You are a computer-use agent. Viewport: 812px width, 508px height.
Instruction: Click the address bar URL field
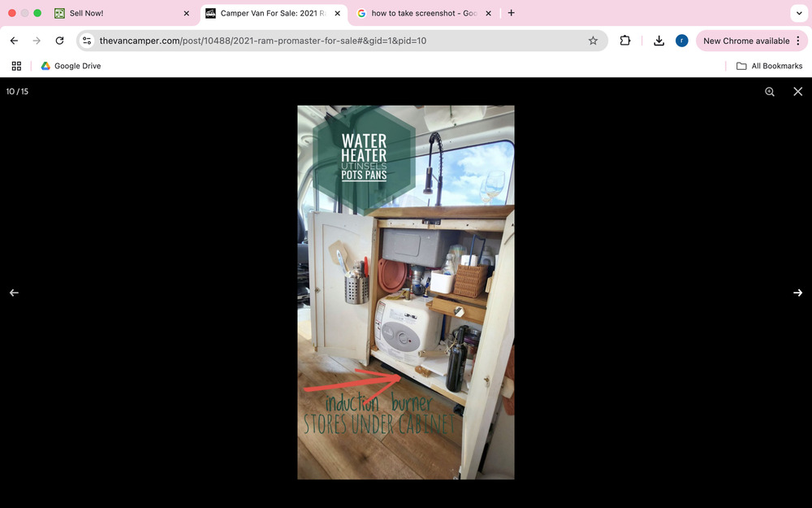point(325,41)
